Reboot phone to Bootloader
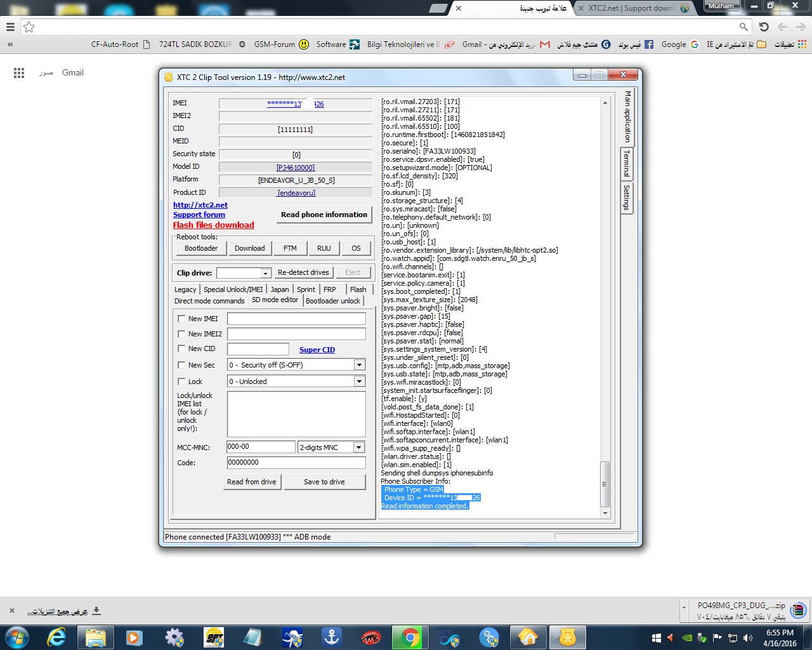 click(201, 248)
